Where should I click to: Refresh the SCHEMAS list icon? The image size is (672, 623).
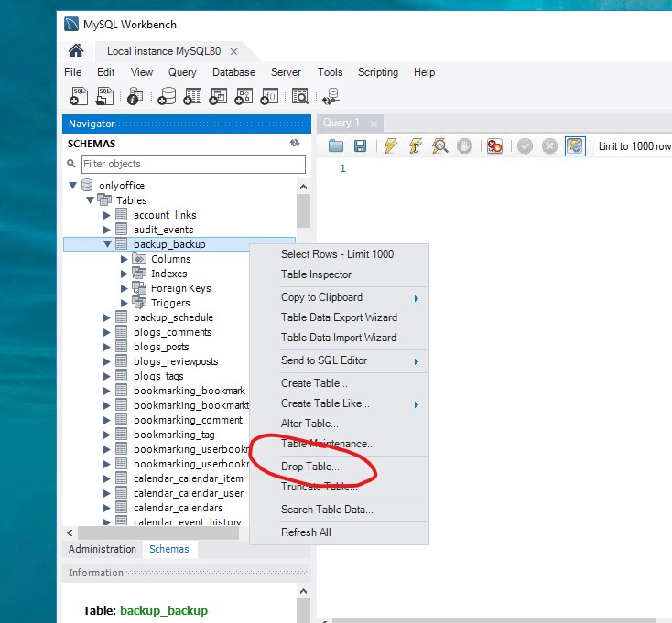[295, 143]
